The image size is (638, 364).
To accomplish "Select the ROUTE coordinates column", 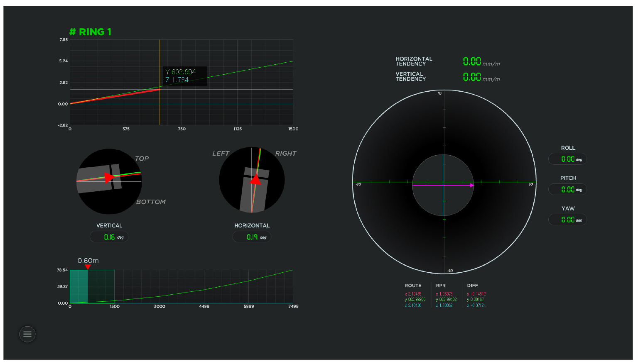I will [x=415, y=299].
